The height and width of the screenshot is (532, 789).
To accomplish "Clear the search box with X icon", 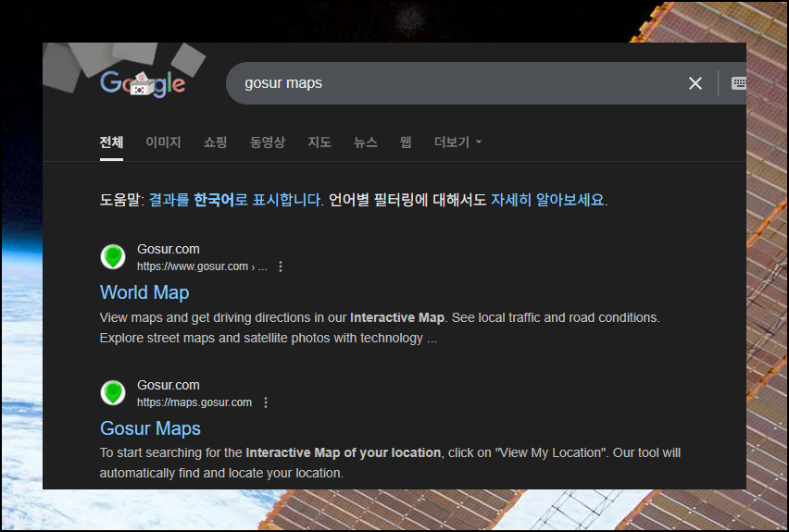I will 695,83.
